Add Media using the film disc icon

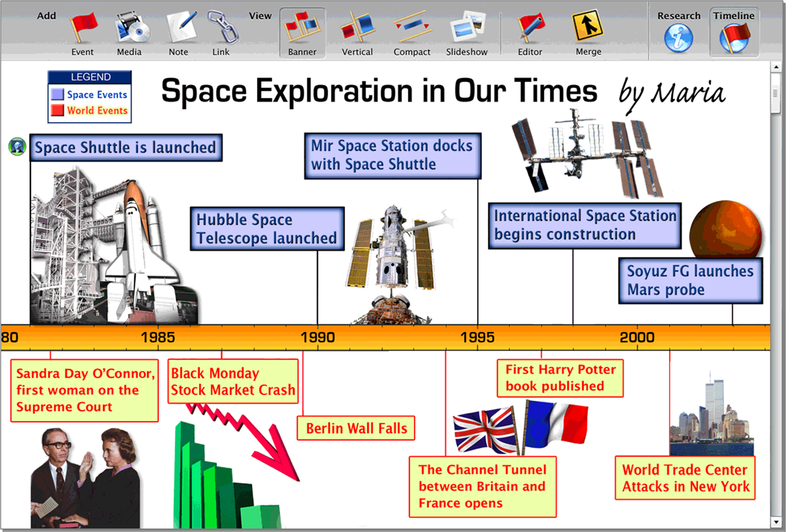(130, 28)
